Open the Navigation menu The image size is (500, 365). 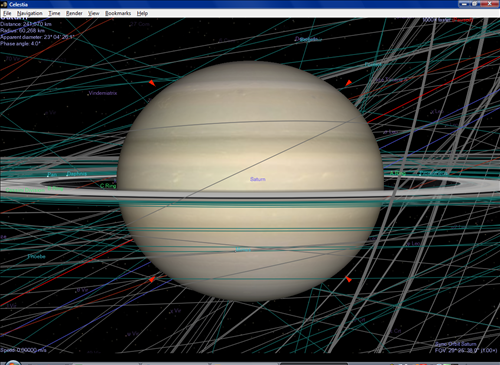[30, 13]
